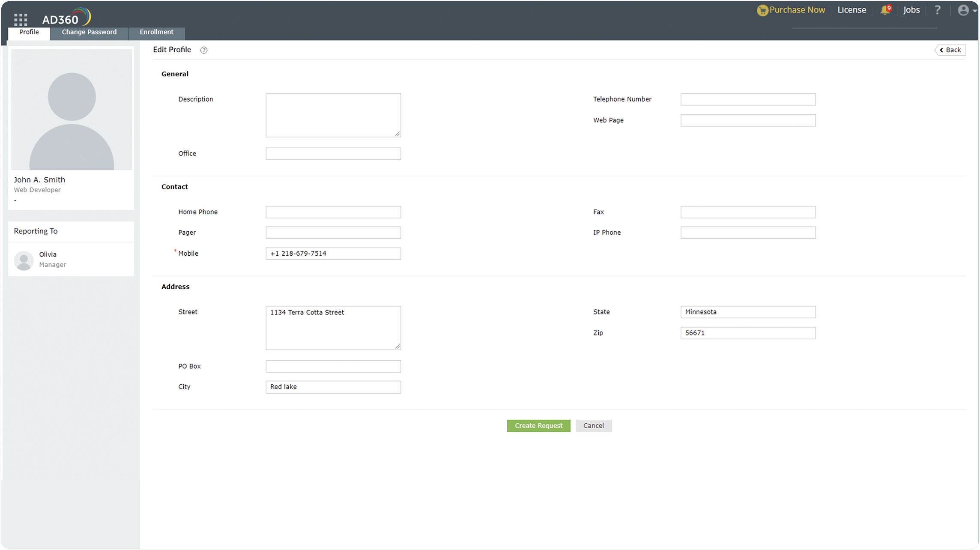Click the help icon beside Edit Profile

[203, 50]
